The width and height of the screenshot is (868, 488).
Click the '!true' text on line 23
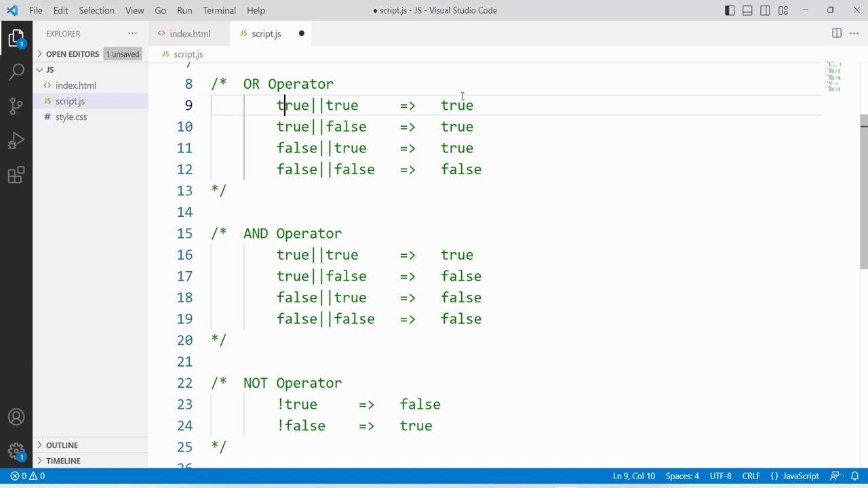296,405
